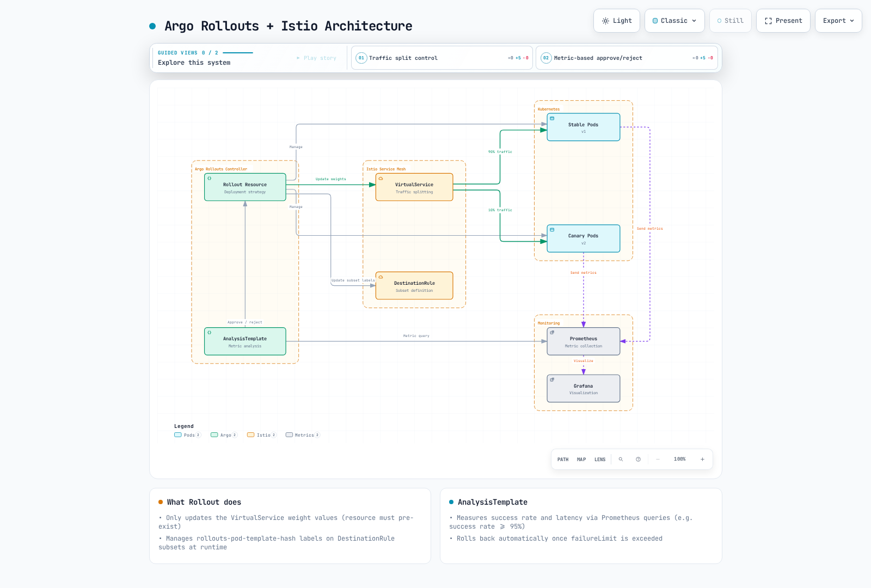Click the step 01 circle badge
Viewport: 871px width, 588px height.
coord(361,58)
